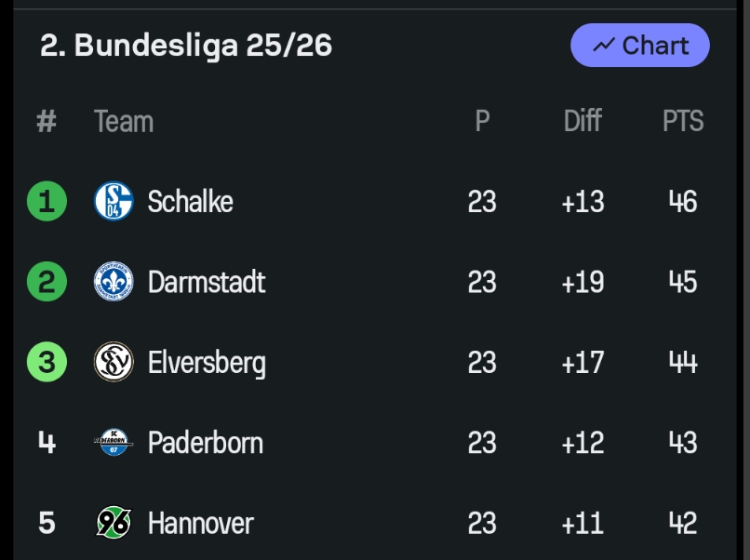Click the light green position 3 badge
The width and height of the screenshot is (750, 560).
(47, 362)
